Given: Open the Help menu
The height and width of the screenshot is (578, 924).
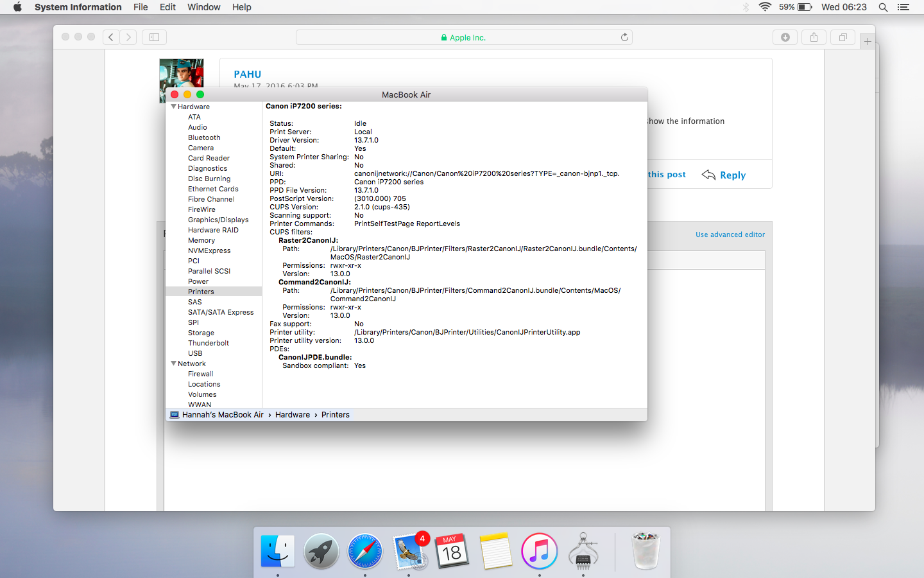Looking at the screenshot, I should pyautogui.click(x=241, y=7).
